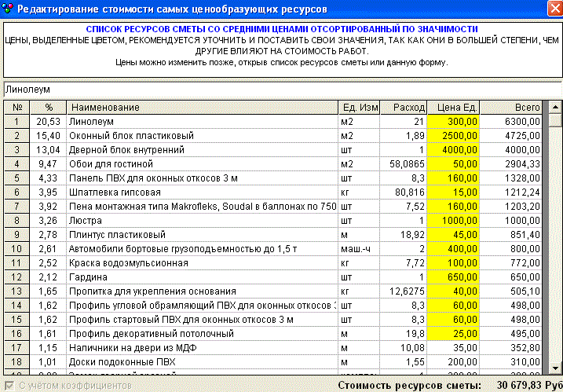Image resolution: width=563 pixels, height=392 pixels.
Task: Click the table scrollbar up arrow
Action: (555, 107)
